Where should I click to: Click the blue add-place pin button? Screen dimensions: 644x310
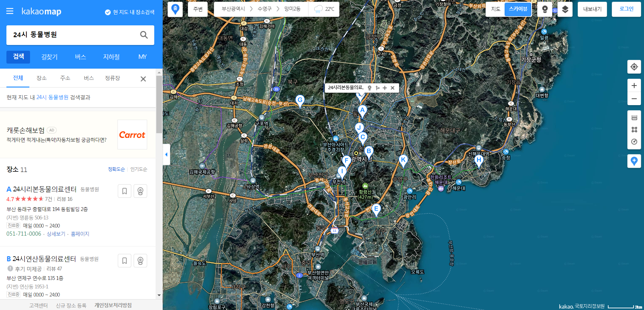[x=634, y=161]
